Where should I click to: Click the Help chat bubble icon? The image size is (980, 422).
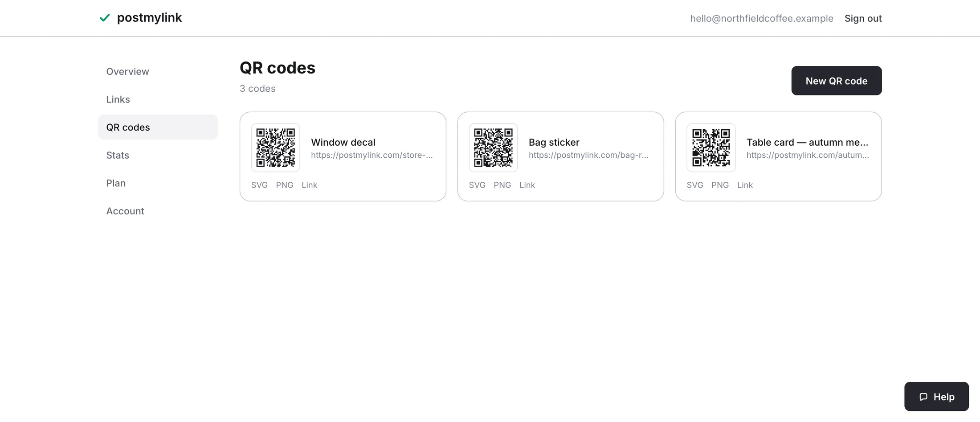click(x=923, y=397)
